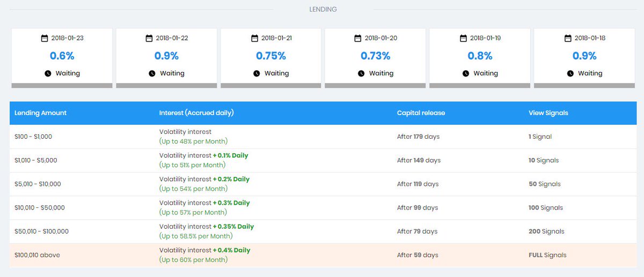Click (Up to 57% per Month) text
This screenshot has height=277, width=644.
193,212
